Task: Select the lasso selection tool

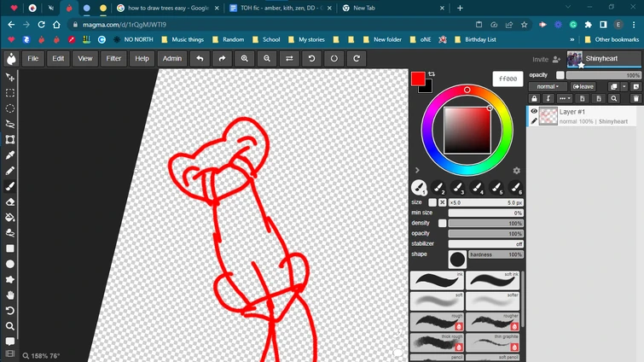Action: [10, 124]
